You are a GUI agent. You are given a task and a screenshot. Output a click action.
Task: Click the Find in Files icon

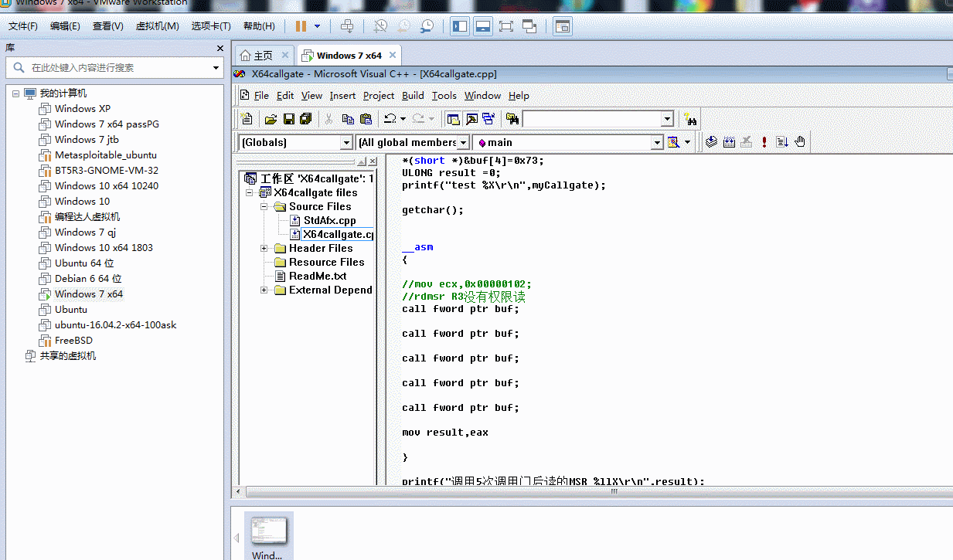pyautogui.click(x=512, y=119)
